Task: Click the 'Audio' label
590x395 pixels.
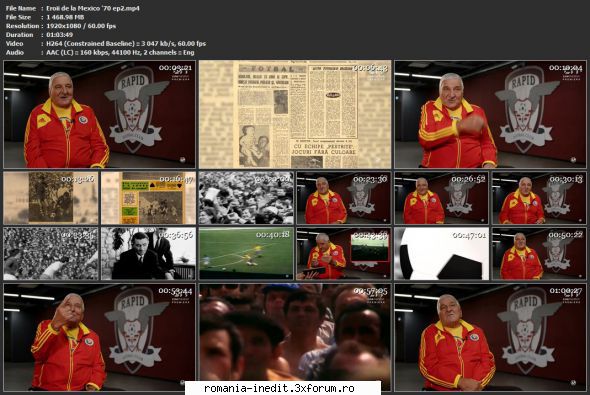Action: 14,52
